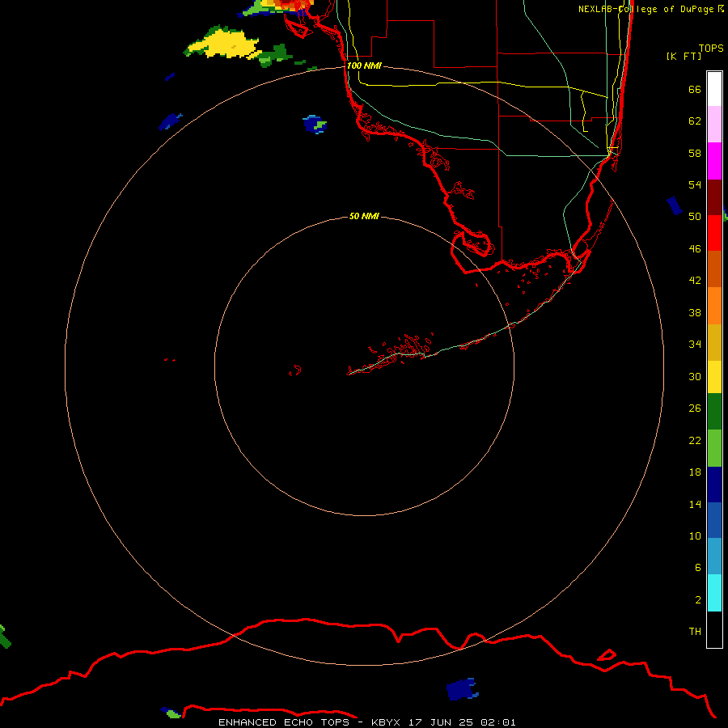The height and width of the screenshot is (728, 728).
Task: Select the cyan legend swatch
Action: tap(714, 593)
